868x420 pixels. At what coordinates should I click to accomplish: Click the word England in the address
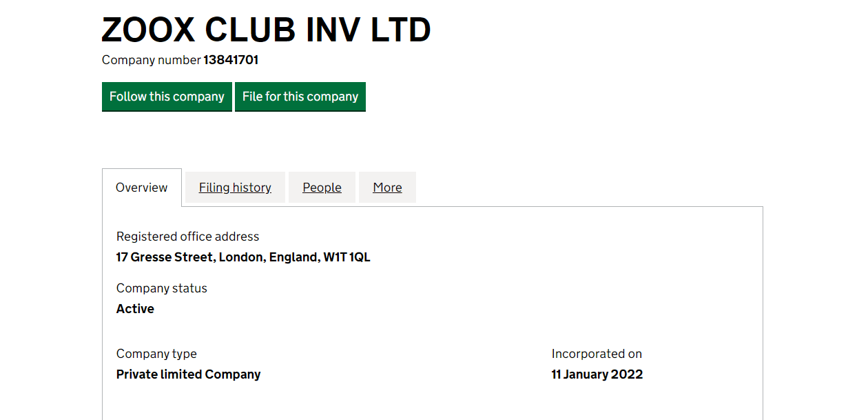coord(293,257)
